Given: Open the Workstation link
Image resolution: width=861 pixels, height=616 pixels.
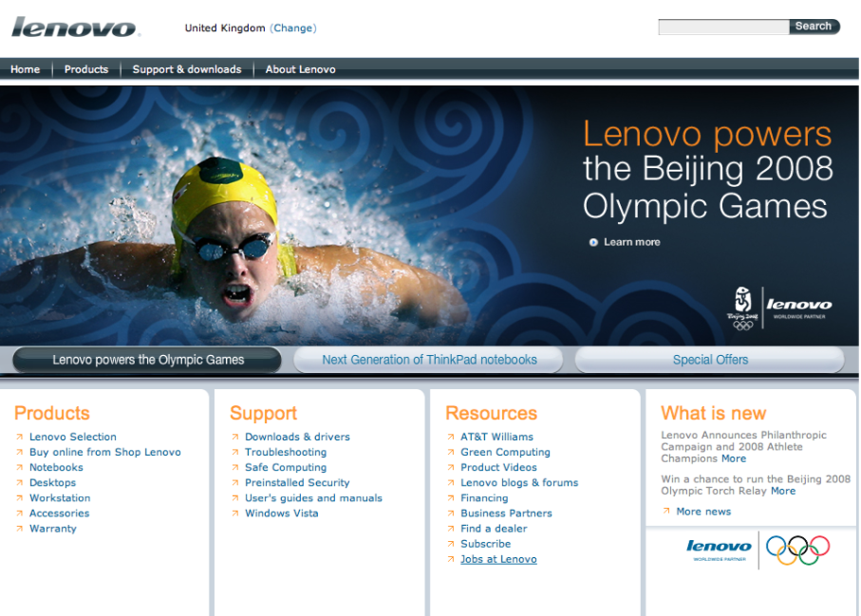Looking at the screenshot, I should click(60, 498).
